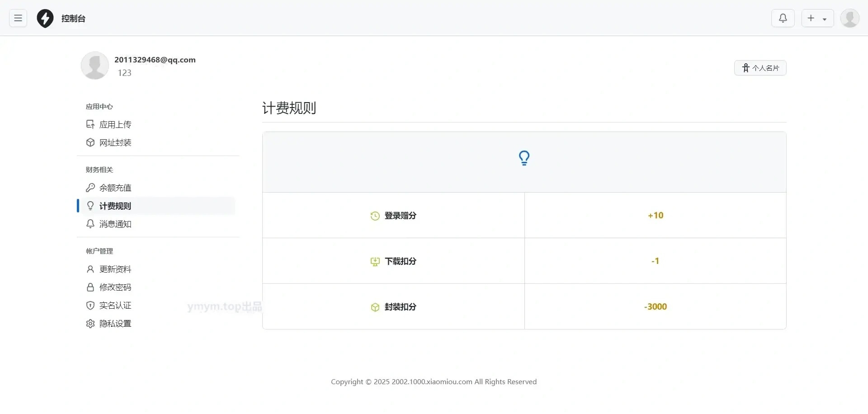Click the profile picture beside the email
Viewport: 868px width, 414px height.
pos(95,66)
